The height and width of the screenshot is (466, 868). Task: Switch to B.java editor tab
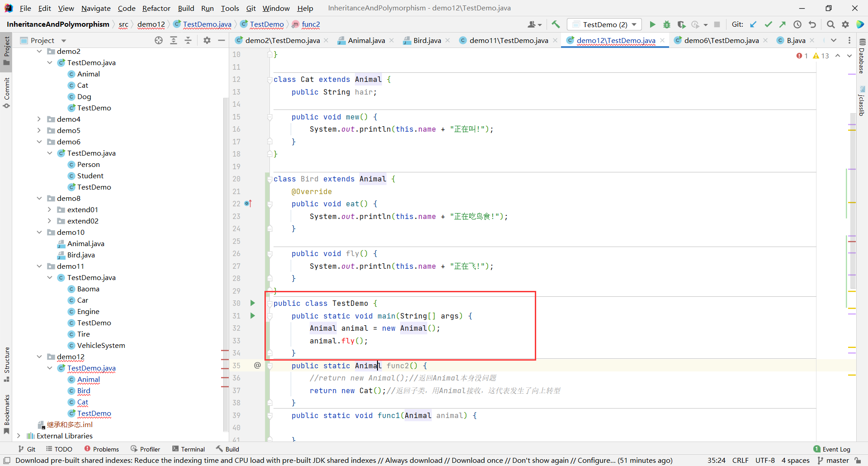pos(796,40)
